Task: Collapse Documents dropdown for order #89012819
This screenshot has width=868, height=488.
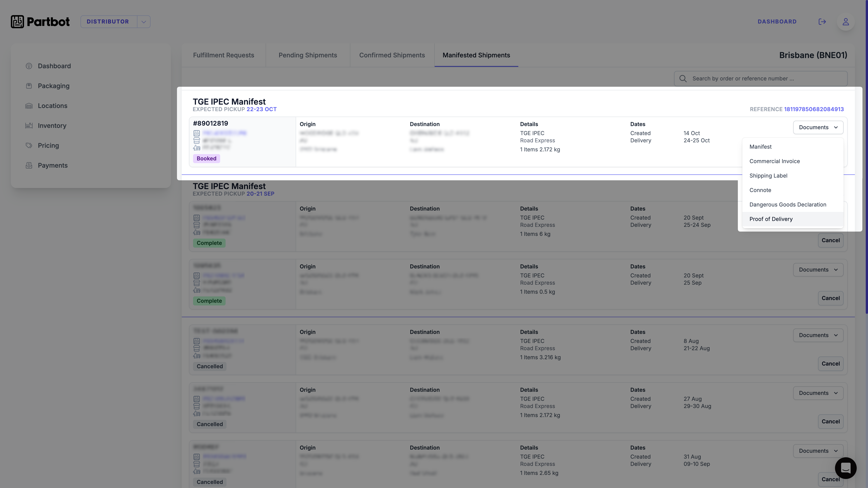Action: [818, 127]
